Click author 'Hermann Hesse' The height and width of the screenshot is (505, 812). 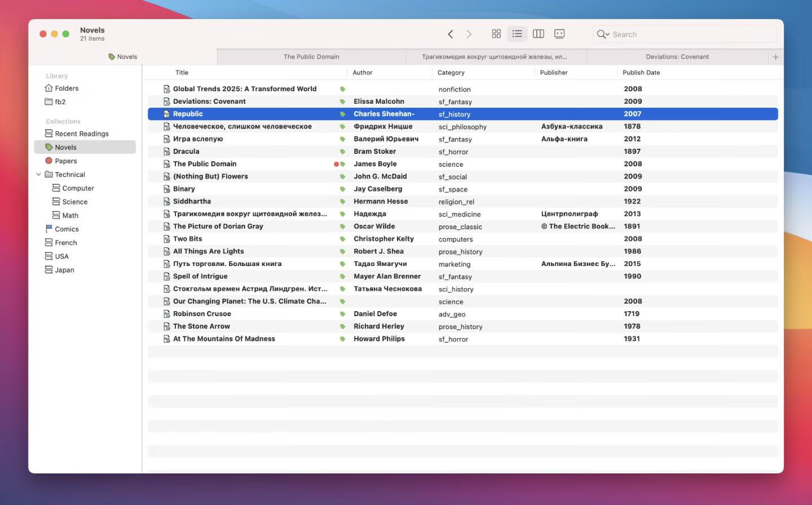coord(381,201)
